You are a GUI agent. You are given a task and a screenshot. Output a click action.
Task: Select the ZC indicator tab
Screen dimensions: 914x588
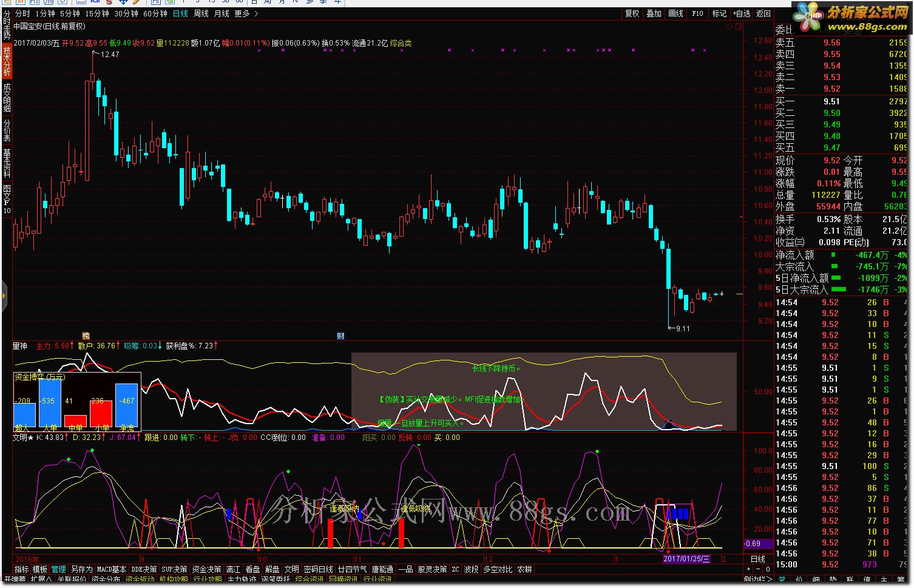455,569
